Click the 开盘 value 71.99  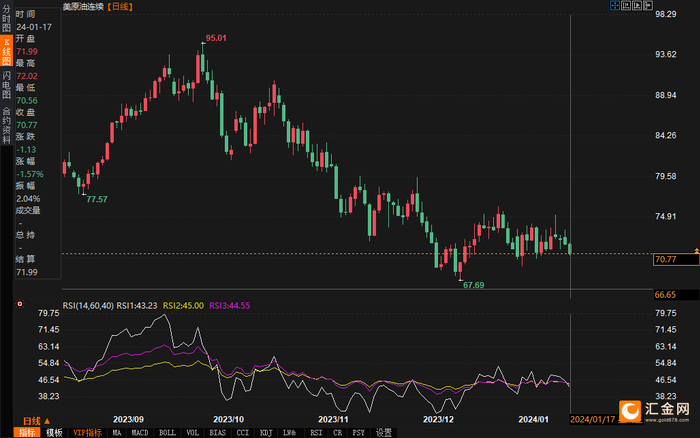[x=27, y=52]
